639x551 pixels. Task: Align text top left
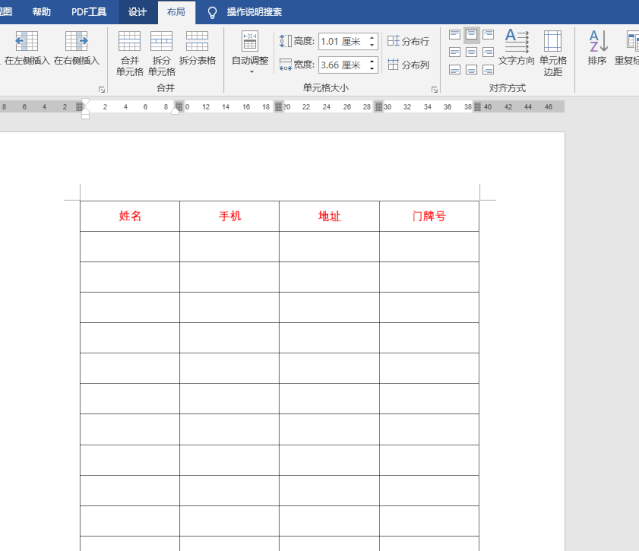pyautogui.click(x=455, y=35)
